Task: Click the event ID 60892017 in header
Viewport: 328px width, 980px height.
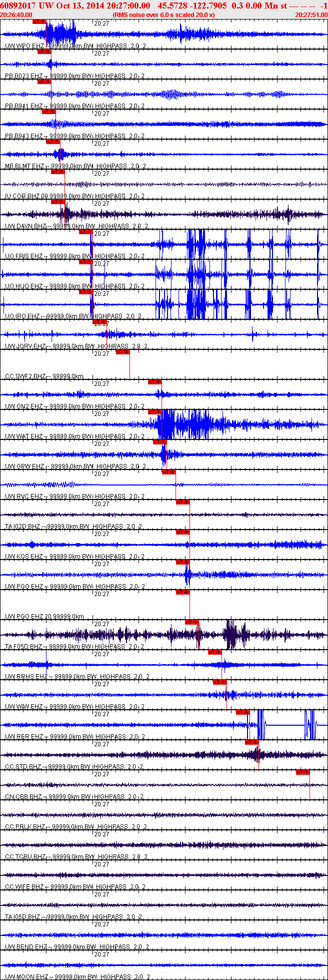Action: [17, 6]
